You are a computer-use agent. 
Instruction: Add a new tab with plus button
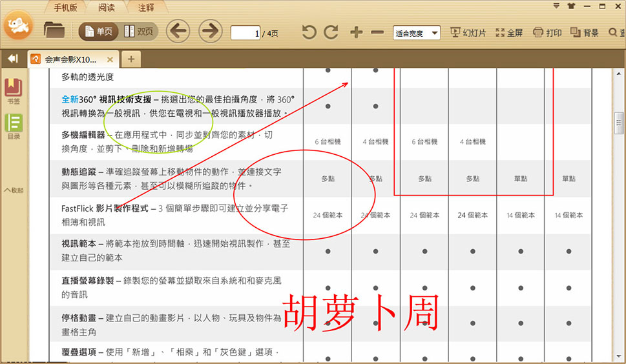tap(131, 59)
